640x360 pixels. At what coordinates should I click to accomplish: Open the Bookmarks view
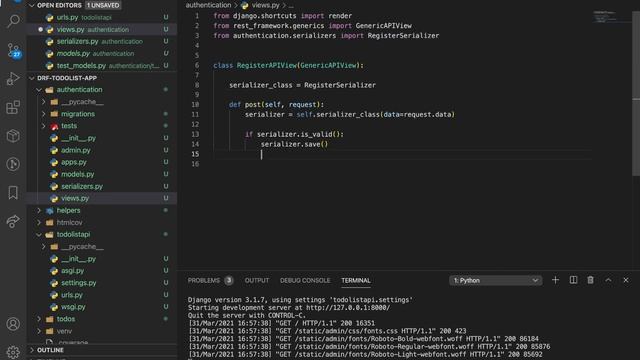pyautogui.click(x=13, y=193)
